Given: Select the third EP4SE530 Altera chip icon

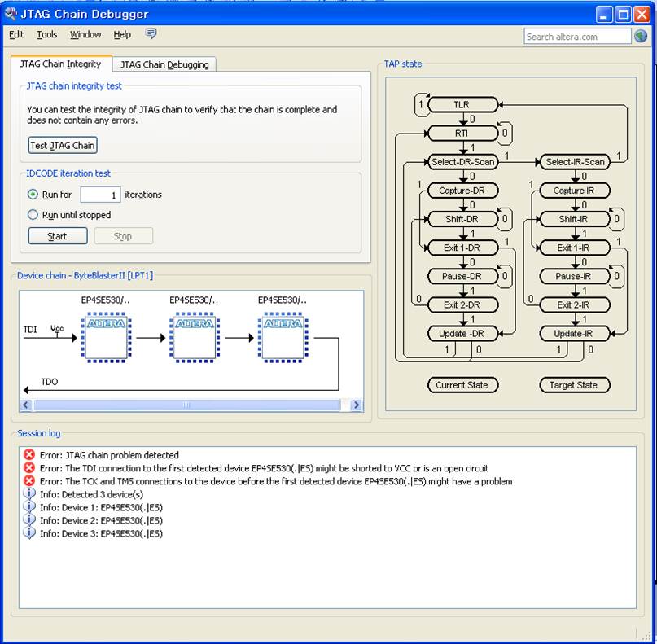Looking at the screenshot, I should click(282, 339).
